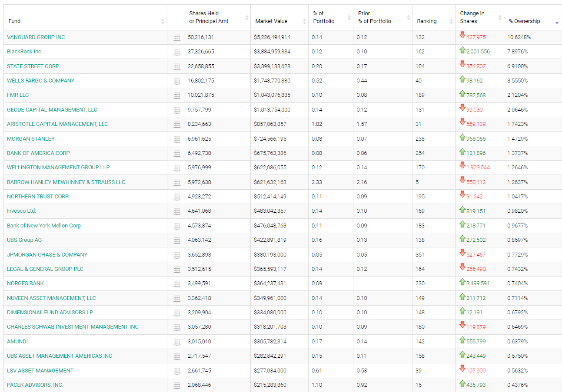Open BARROW HANLEY MEWHINNEY & STRAUSS LLC link
Screen dimensions: 562x392
tap(66, 182)
